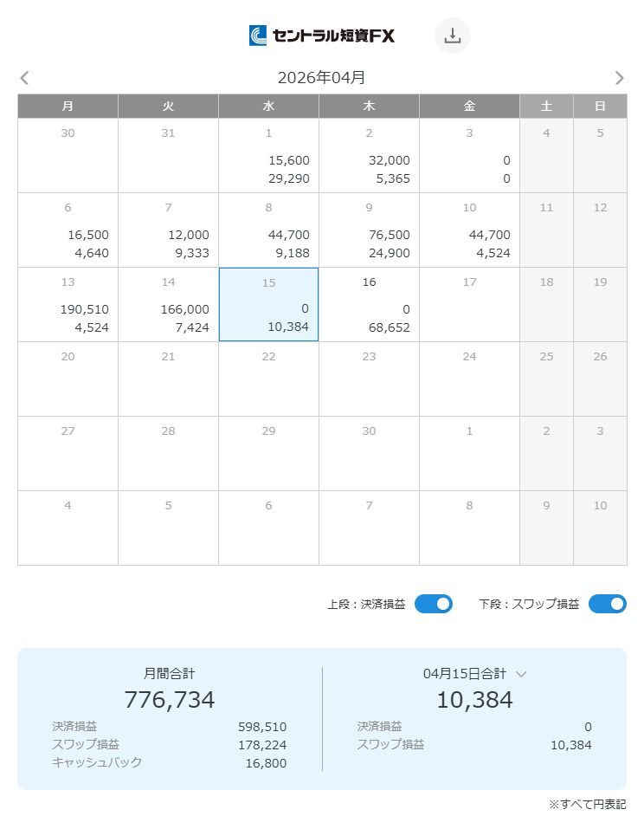Toggle the 上段：決済損益 switch

[x=433, y=604]
